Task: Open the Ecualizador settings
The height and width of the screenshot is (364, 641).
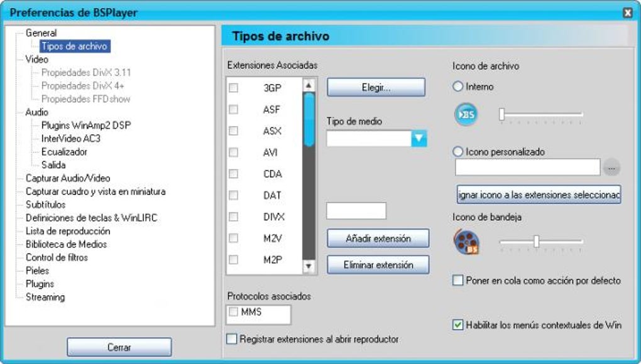Action: pos(64,152)
